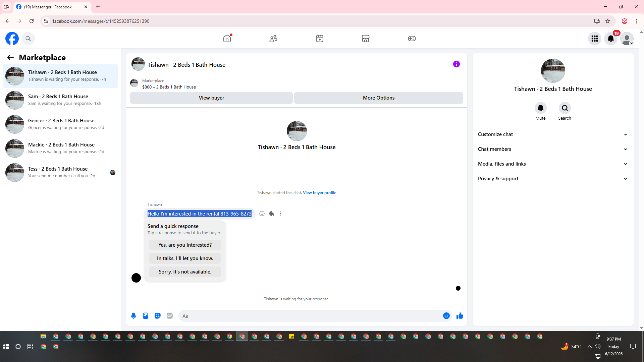Toggle the purple conversation information icon
The image size is (644, 362).
[x=457, y=64]
